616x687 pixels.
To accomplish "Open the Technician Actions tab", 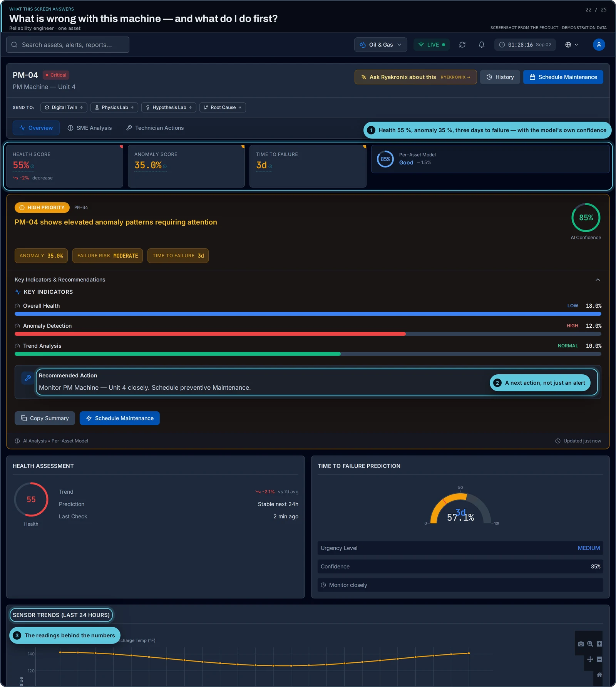I will (x=155, y=128).
